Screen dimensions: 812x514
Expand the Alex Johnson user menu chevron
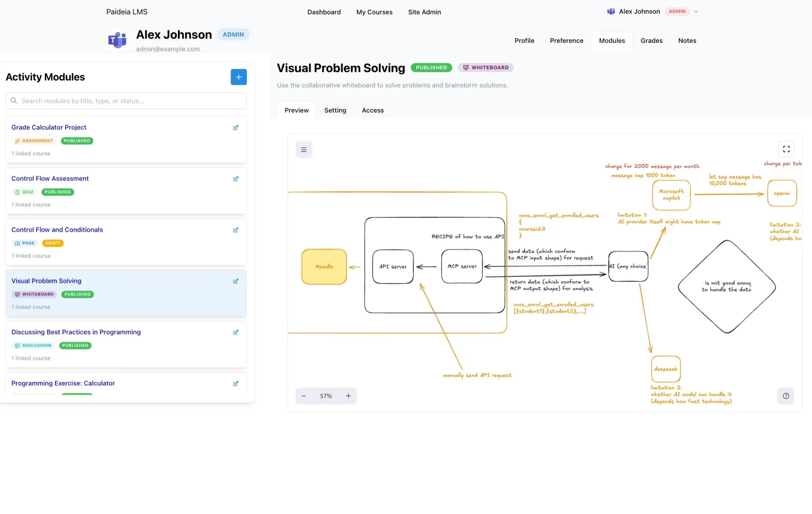coord(696,12)
